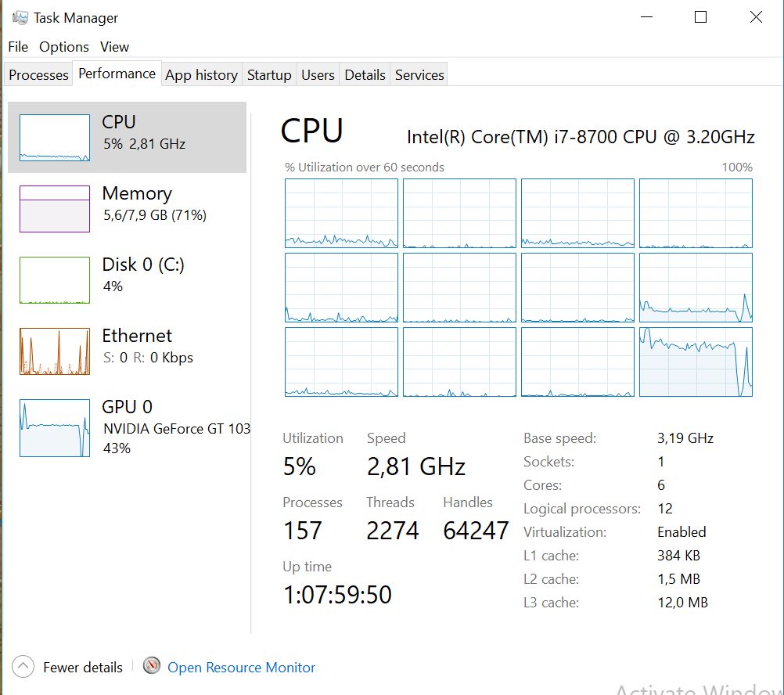Screen dimensions: 784x695
Task: Maximize the Task Manager window
Action: point(700,17)
